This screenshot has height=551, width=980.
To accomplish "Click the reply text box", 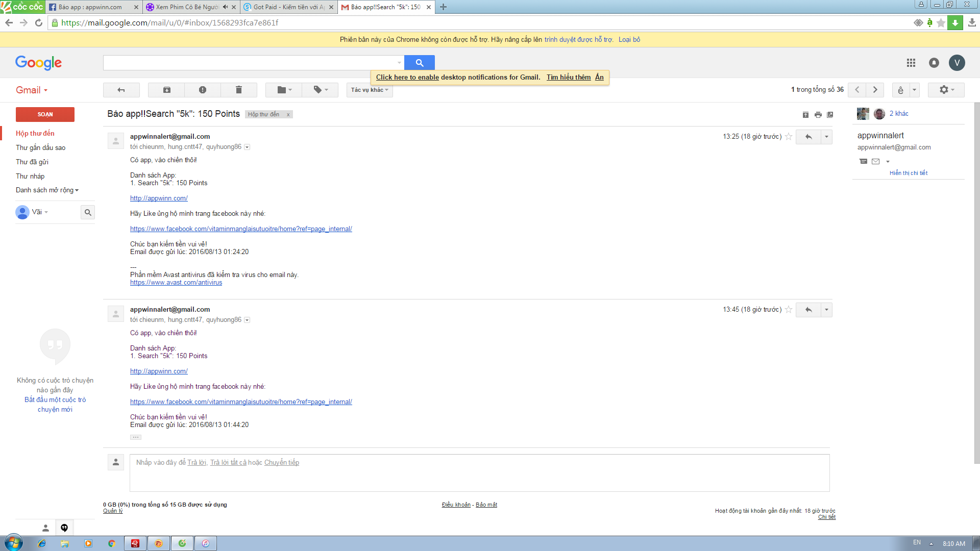I will pos(479,473).
